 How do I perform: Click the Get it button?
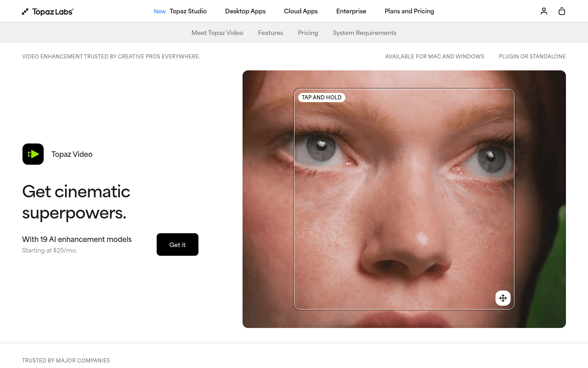[x=177, y=244]
